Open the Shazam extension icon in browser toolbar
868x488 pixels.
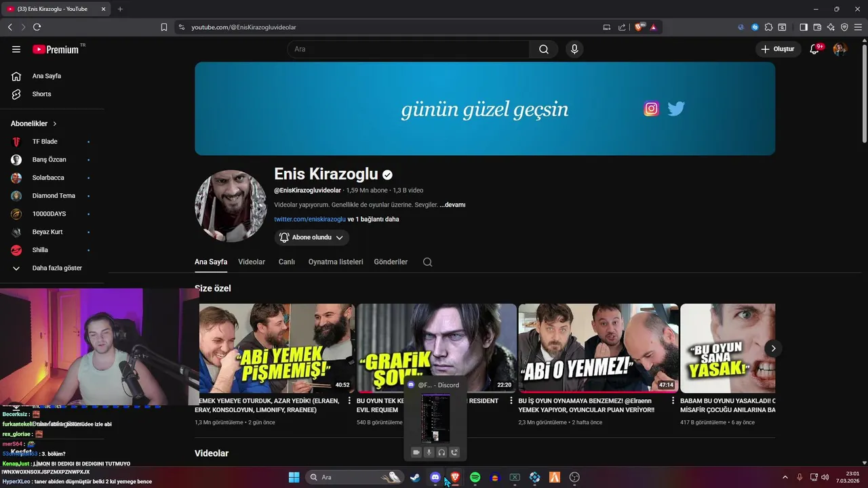coord(755,27)
